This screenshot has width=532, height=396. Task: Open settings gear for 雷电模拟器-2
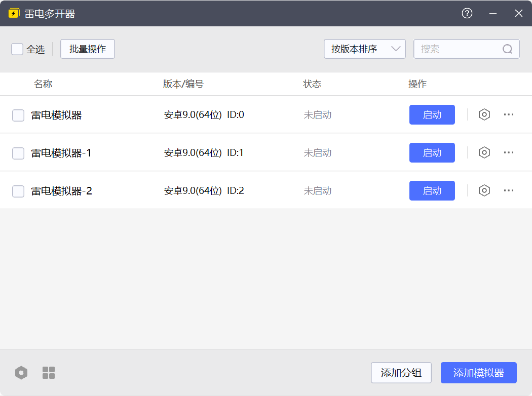[x=484, y=190]
